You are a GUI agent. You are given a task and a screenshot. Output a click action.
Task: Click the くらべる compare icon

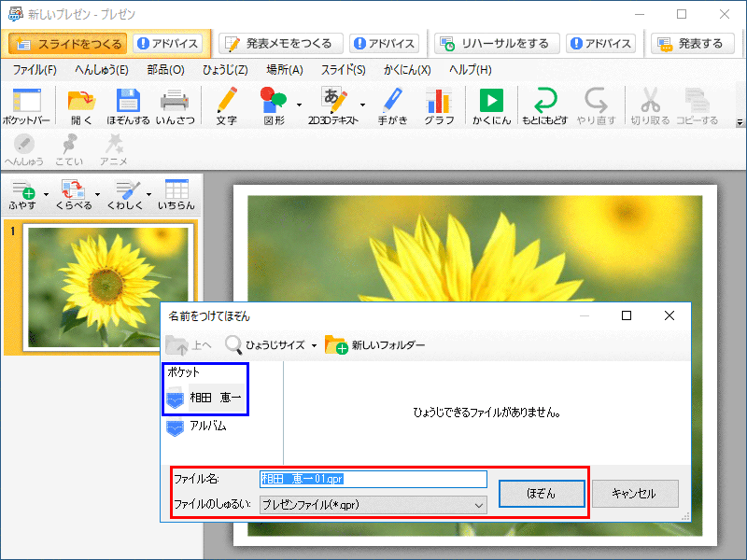(x=74, y=189)
